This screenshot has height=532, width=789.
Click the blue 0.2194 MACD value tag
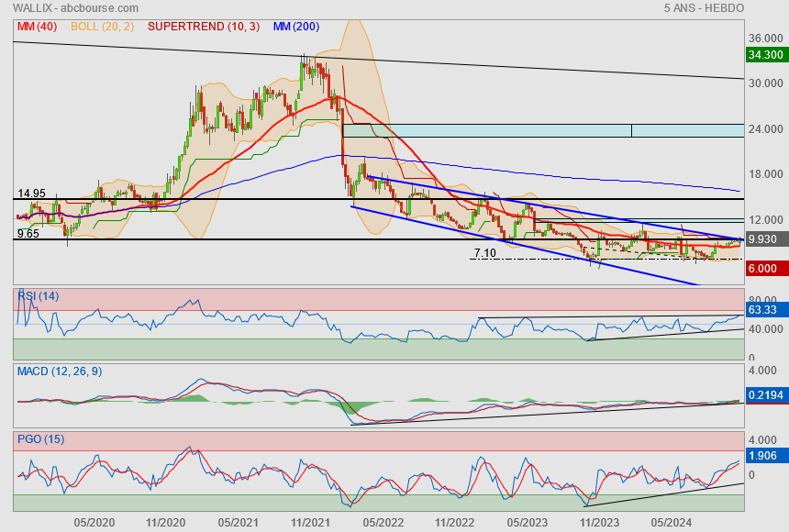(x=767, y=395)
